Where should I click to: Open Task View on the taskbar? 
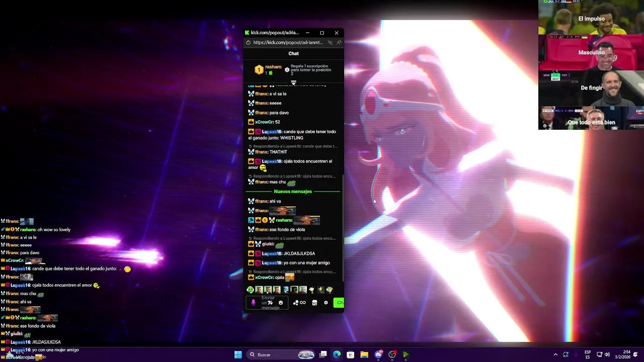tap(323, 354)
